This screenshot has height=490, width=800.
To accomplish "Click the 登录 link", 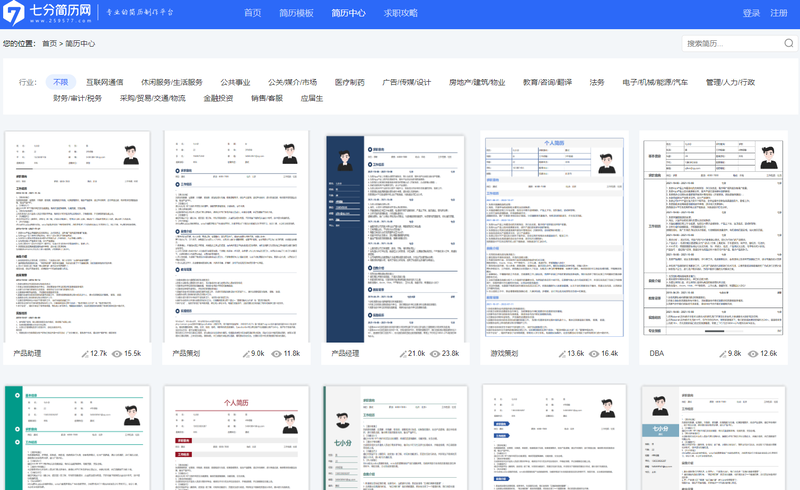I will (751, 13).
